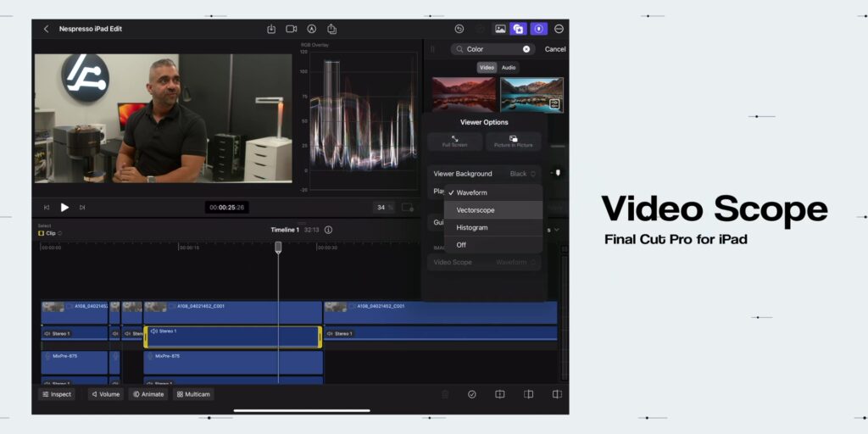868x434 pixels.
Task: Open the share/export icon in top toolbar
Action: (331, 29)
